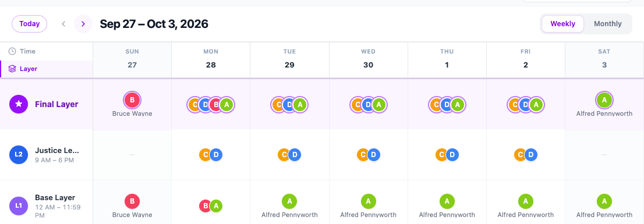
Task: Click Alfred Pennyworth avatar in Saturday Final Layer
Action: (604, 100)
